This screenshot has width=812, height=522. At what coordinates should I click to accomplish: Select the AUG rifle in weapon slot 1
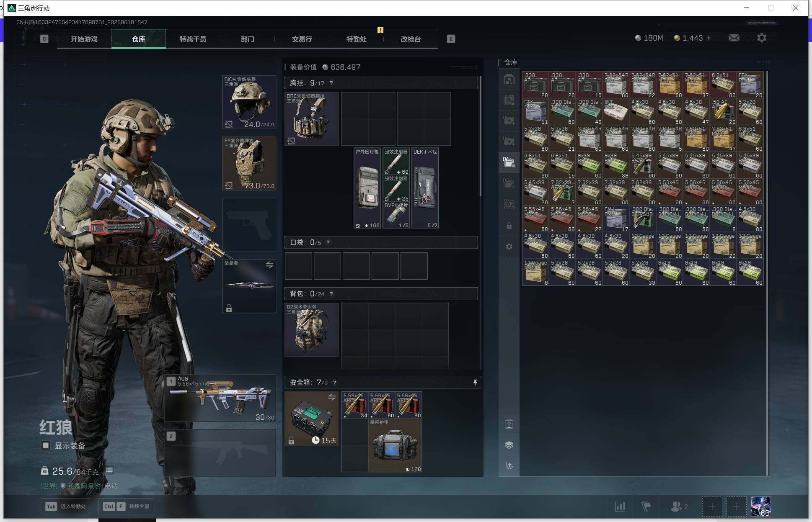point(220,398)
